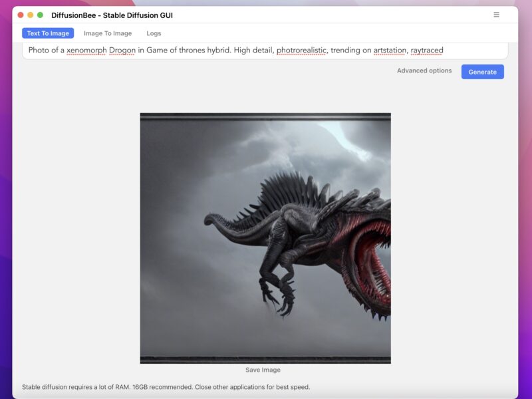Click Save Image below the picture
This screenshot has height=399, width=532.
point(263,370)
